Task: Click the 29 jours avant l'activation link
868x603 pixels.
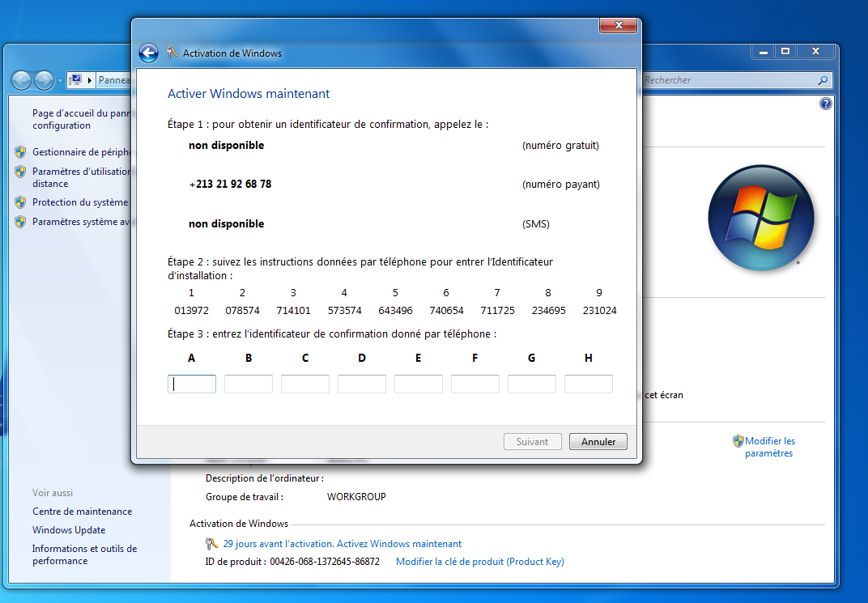Action: point(343,544)
